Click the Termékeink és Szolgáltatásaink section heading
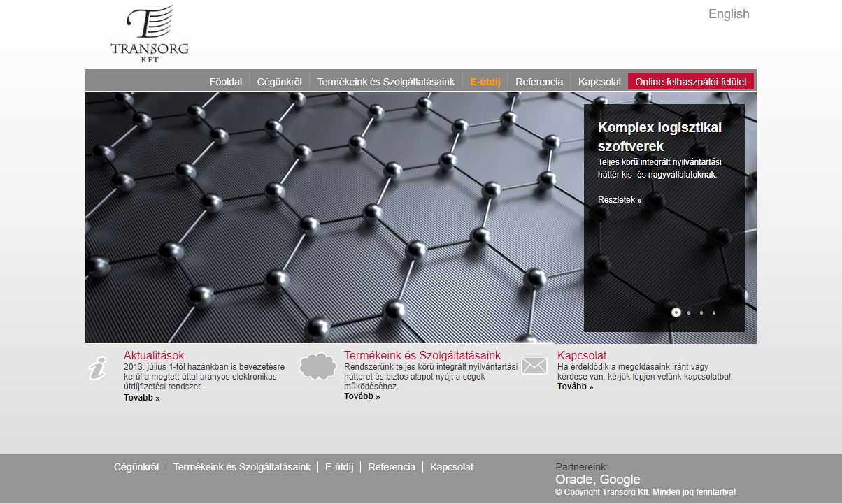Viewport: 842px width, 504px height. [x=422, y=356]
